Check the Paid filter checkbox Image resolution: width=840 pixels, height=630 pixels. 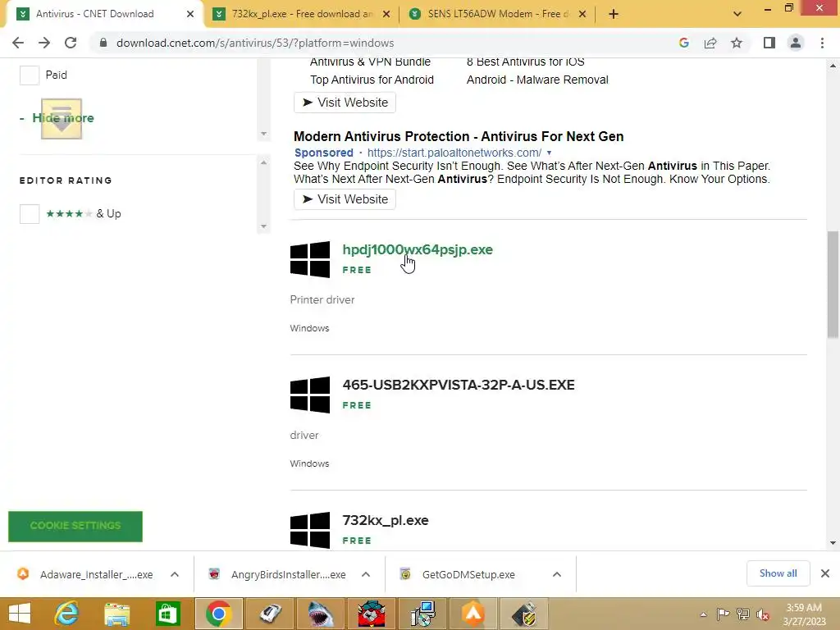click(30, 75)
